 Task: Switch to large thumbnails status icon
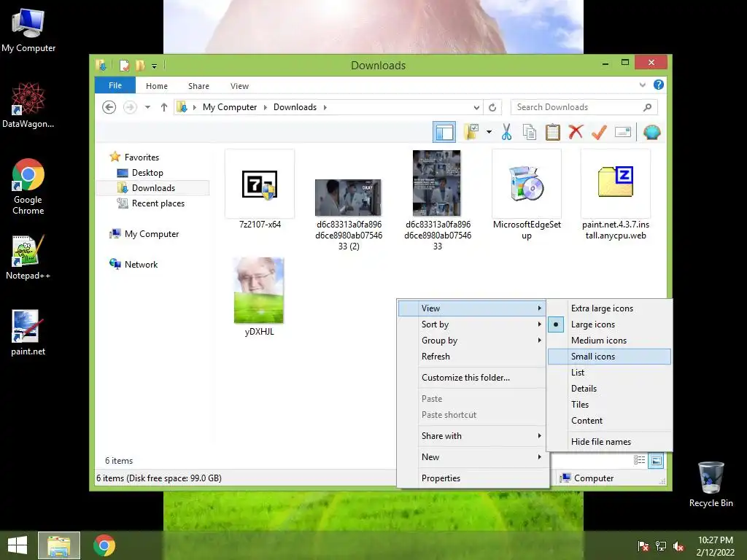click(656, 460)
